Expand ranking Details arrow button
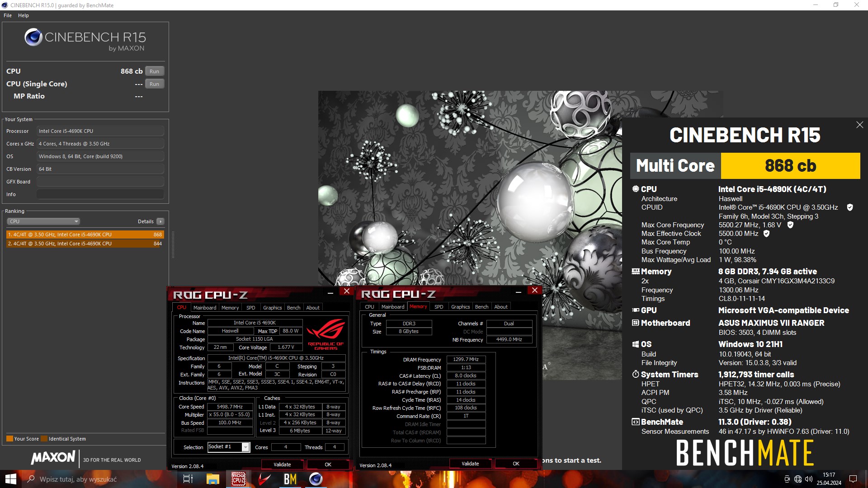Image resolution: width=868 pixels, height=488 pixels. pos(160,221)
